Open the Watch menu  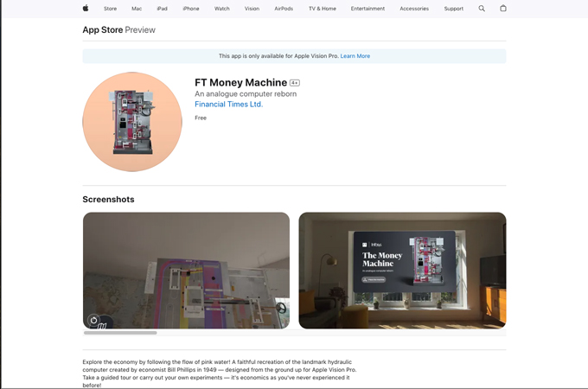(x=222, y=9)
